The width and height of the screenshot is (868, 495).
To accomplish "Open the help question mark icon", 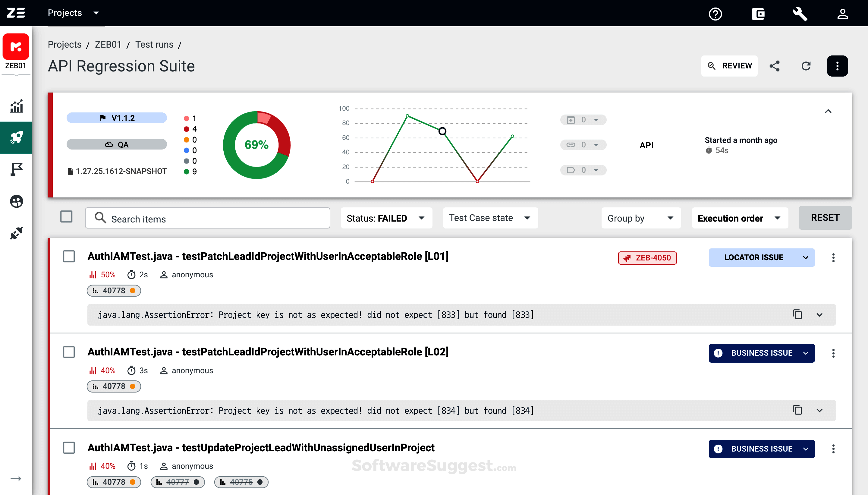I will (x=715, y=14).
